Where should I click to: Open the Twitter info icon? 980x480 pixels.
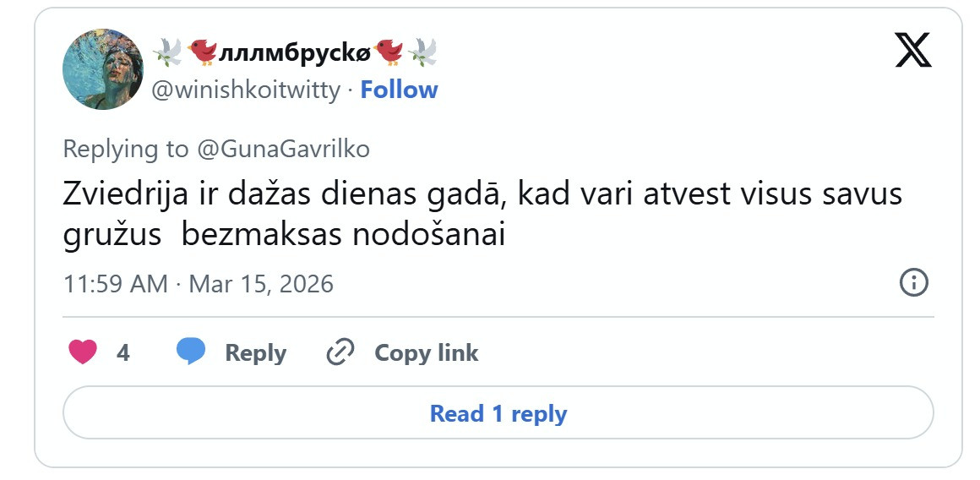pyautogui.click(x=914, y=283)
